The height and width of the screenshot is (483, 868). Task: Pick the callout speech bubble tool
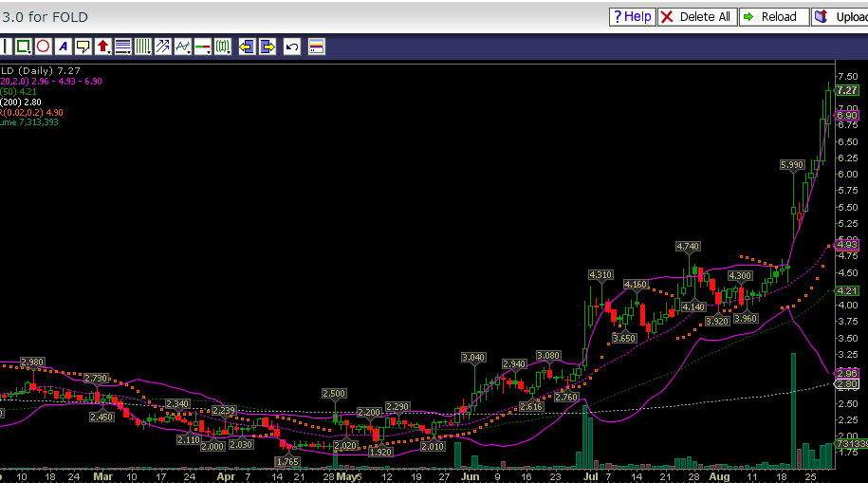[x=83, y=46]
